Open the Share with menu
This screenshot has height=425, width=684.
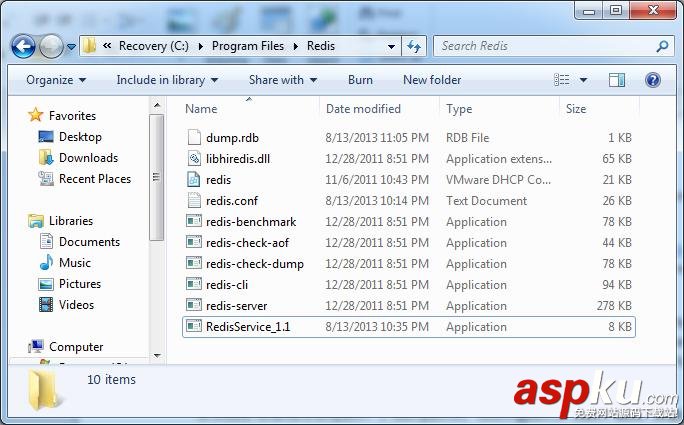pos(283,80)
